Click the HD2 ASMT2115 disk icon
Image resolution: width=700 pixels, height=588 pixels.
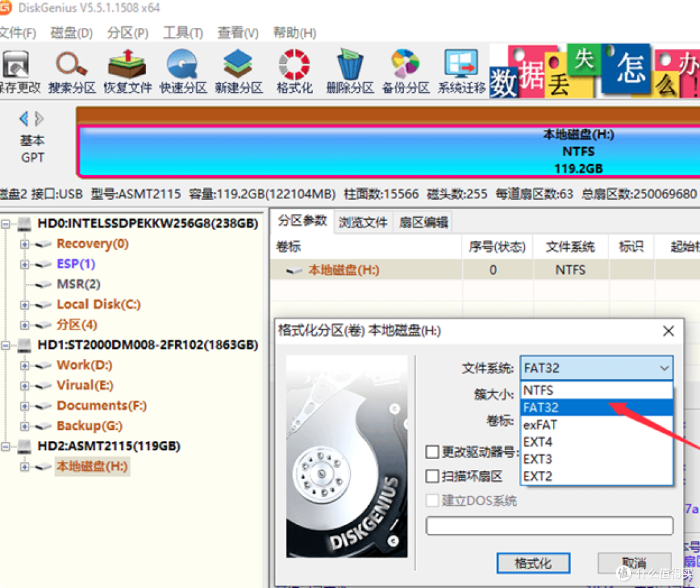click(x=25, y=446)
